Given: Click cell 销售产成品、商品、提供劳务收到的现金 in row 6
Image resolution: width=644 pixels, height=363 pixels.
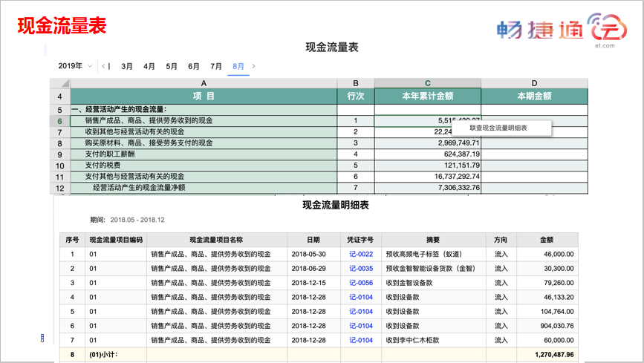Looking at the screenshot, I should [204, 121].
